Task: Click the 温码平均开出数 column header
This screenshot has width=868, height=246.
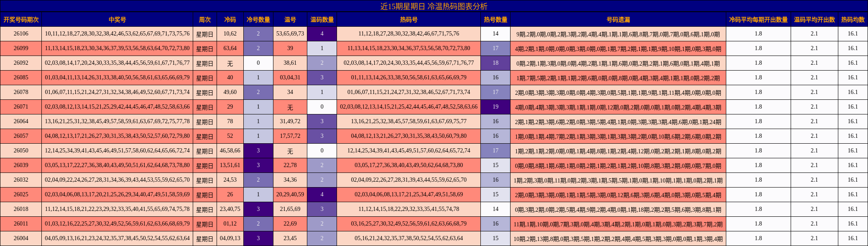Action: [x=814, y=20]
